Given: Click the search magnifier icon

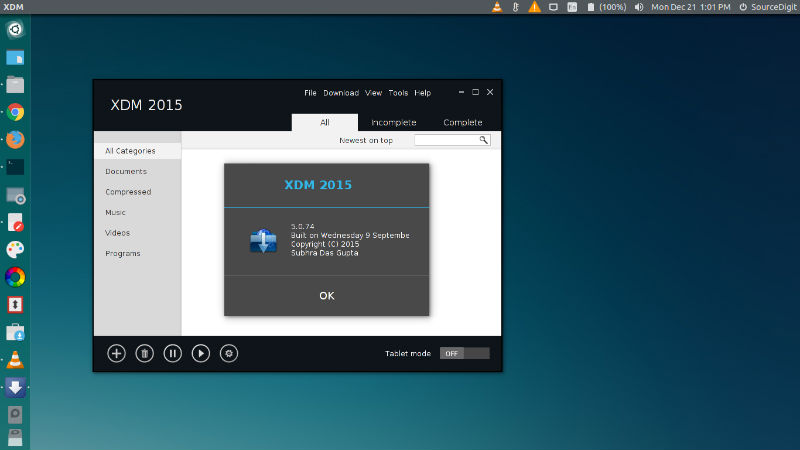Looking at the screenshot, I should point(483,140).
